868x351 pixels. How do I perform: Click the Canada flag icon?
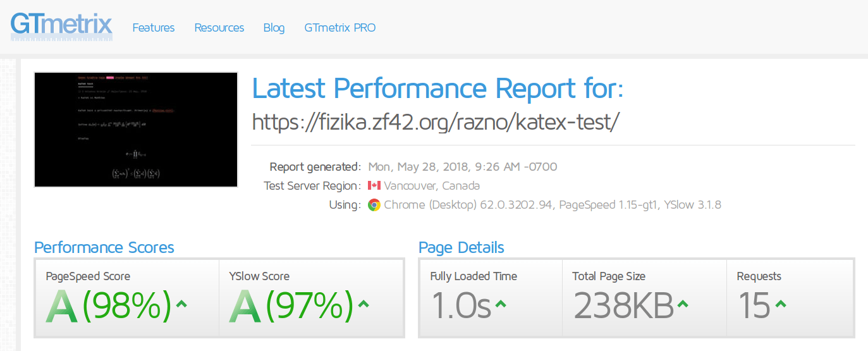[x=374, y=186]
